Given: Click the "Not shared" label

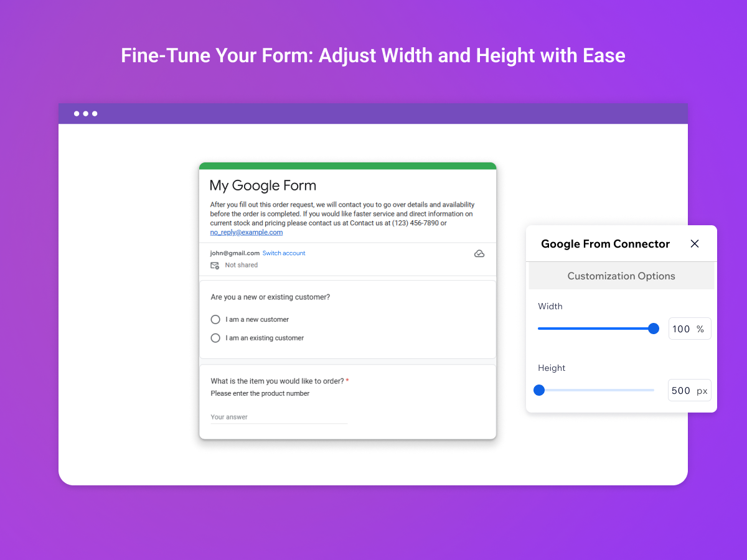Looking at the screenshot, I should pyautogui.click(x=241, y=265).
